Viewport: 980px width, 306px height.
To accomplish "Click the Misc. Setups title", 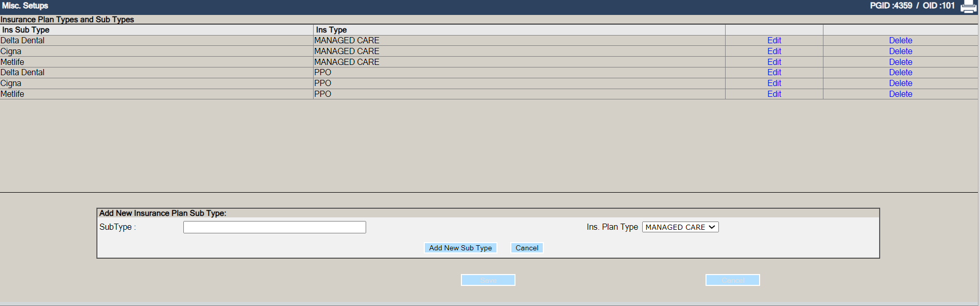I will tap(25, 6).
